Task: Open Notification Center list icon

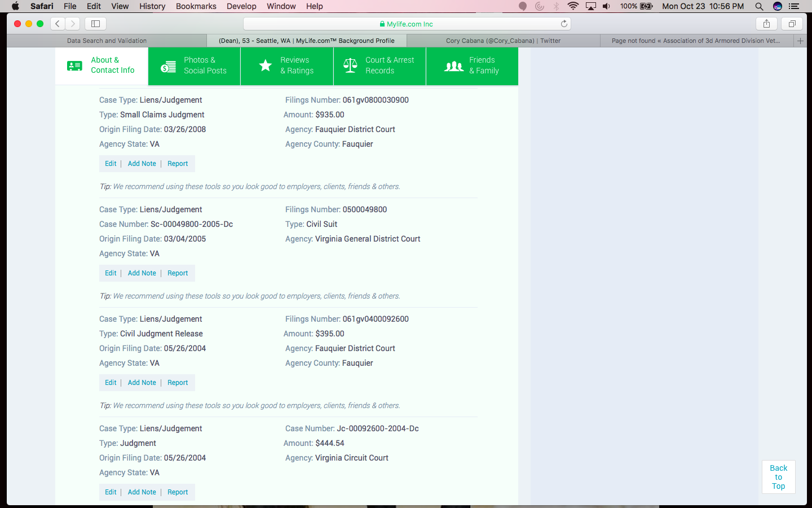Action: (x=794, y=6)
